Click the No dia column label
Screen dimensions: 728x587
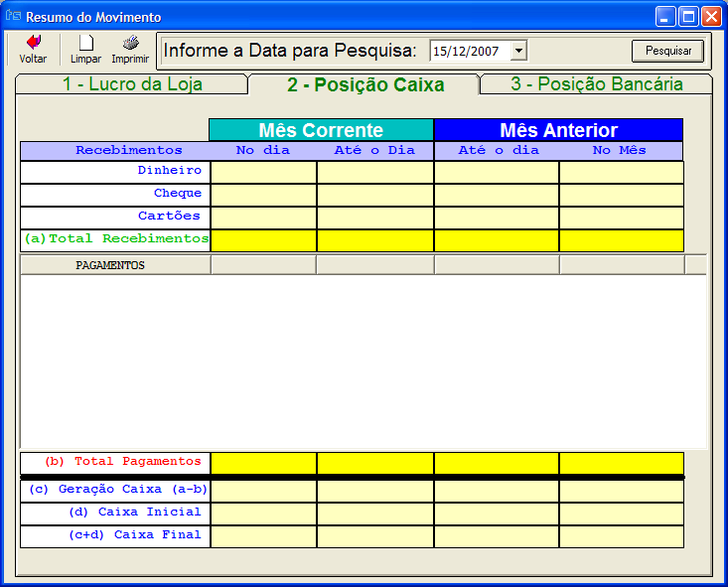coord(263,150)
